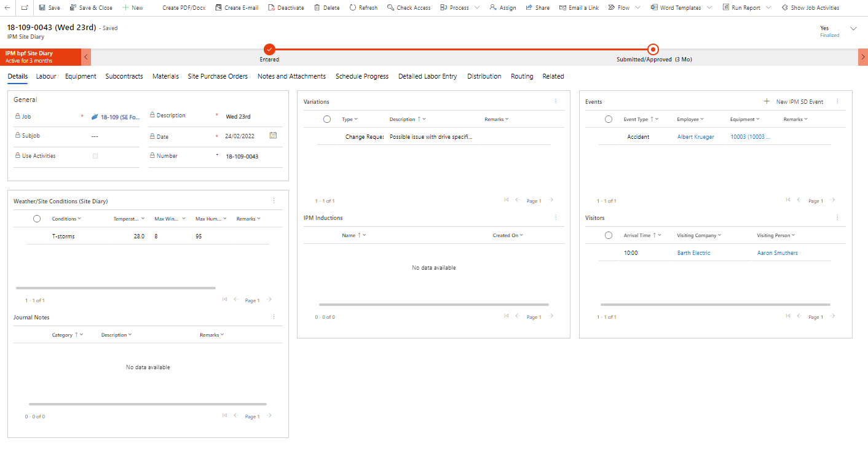Viewport: 868px width, 465px height.
Task: Toggle the Use Activities checkbox
Action: 95,155
